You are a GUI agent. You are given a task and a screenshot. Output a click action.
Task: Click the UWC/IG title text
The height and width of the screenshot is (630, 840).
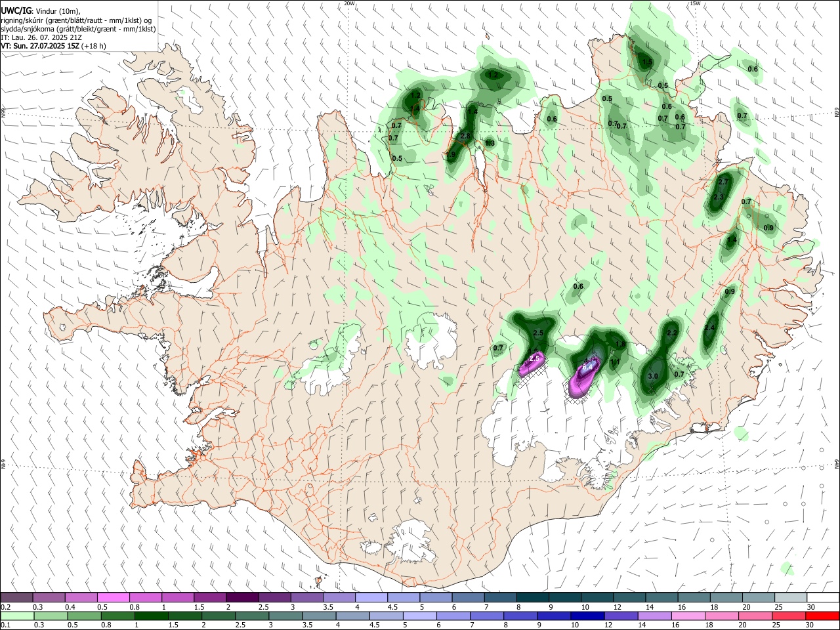(x=16, y=11)
